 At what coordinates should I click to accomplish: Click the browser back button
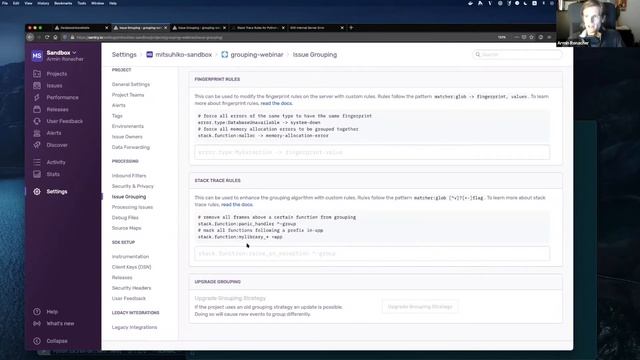[x=30, y=37]
